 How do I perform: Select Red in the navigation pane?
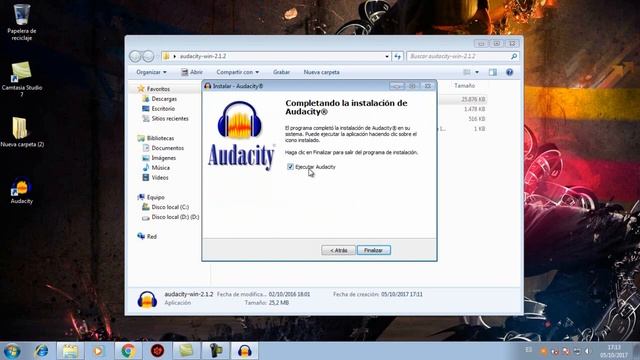point(151,236)
